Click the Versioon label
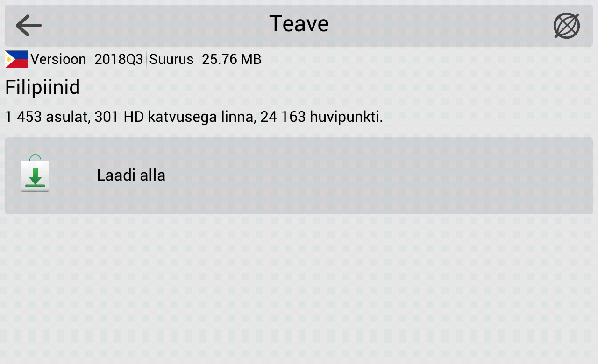598x364 pixels. [x=58, y=59]
